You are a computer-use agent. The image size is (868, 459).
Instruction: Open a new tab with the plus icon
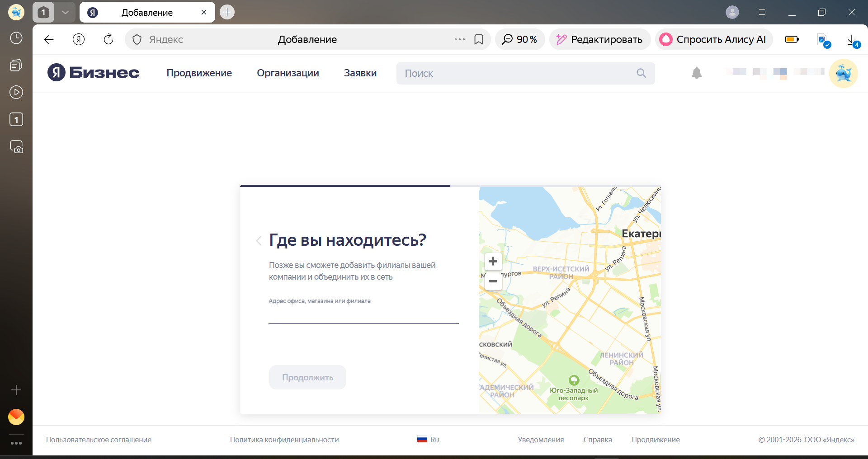pyautogui.click(x=226, y=12)
